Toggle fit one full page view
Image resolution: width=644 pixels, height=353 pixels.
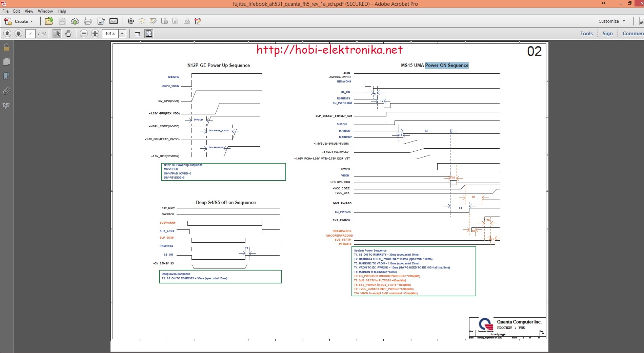pyautogui.click(x=149, y=34)
